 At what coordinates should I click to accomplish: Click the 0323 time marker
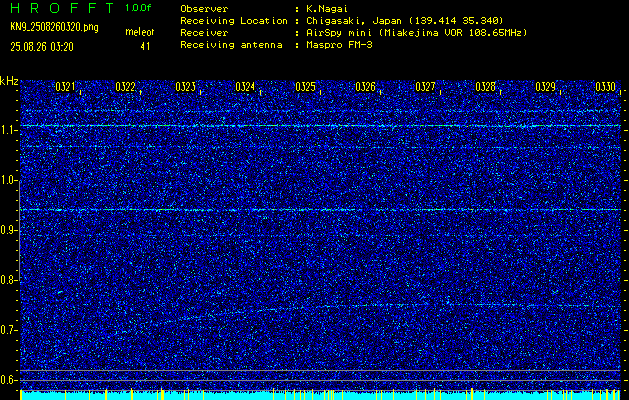coord(185,87)
